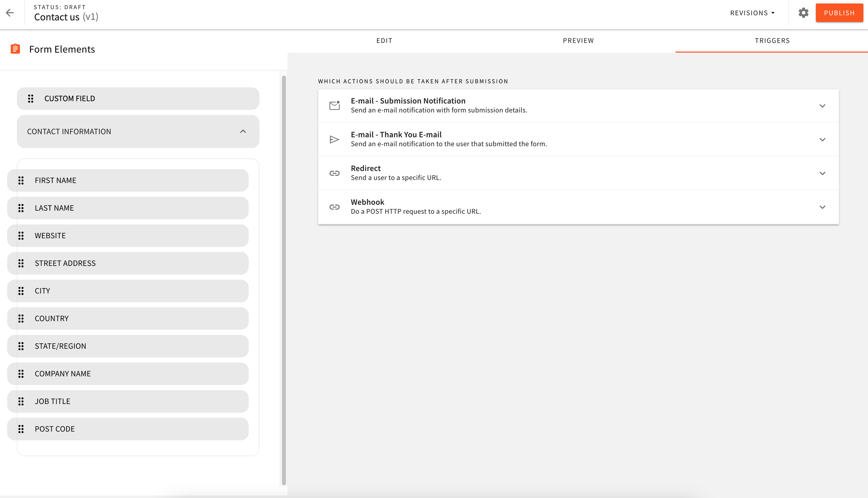Expand the Redirect trigger chevron

tap(822, 173)
